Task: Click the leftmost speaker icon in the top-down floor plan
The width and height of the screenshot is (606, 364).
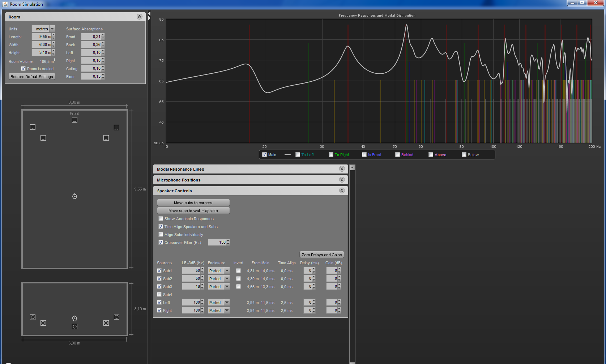Action: tap(33, 127)
